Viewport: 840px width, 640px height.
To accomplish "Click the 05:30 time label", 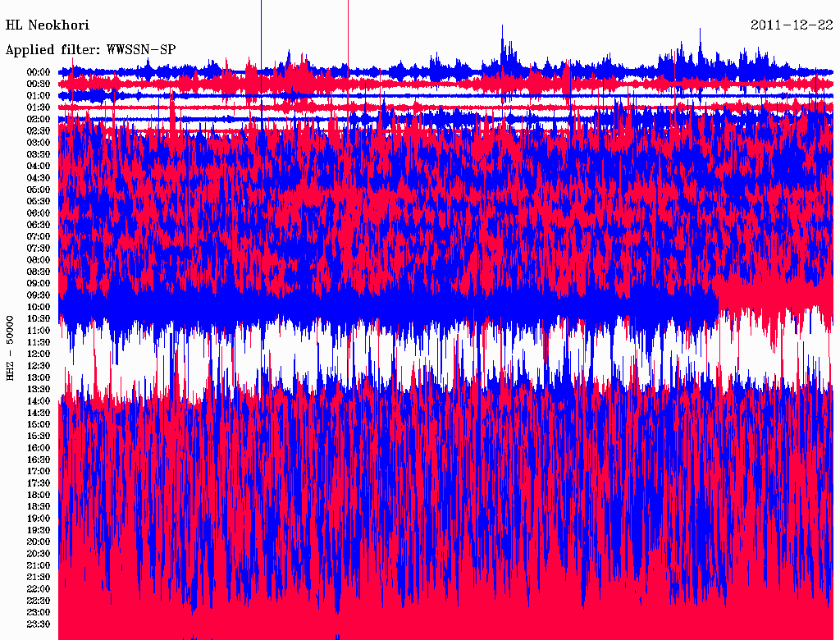I will pos(39,202).
